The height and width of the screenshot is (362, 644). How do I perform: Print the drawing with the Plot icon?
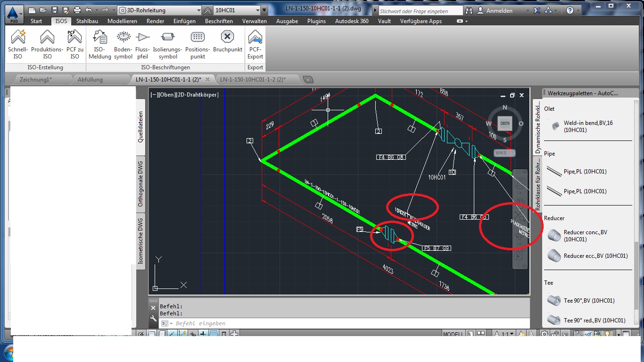(x=77, y=10)
